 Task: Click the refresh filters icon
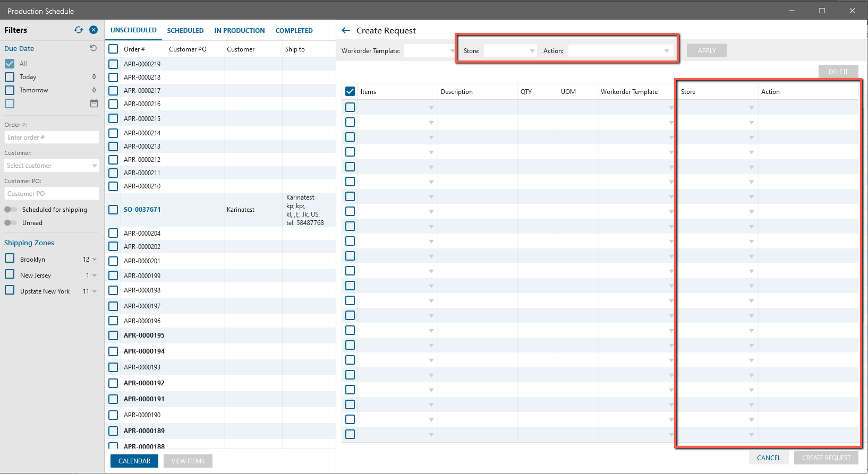[x=79, y=30]
